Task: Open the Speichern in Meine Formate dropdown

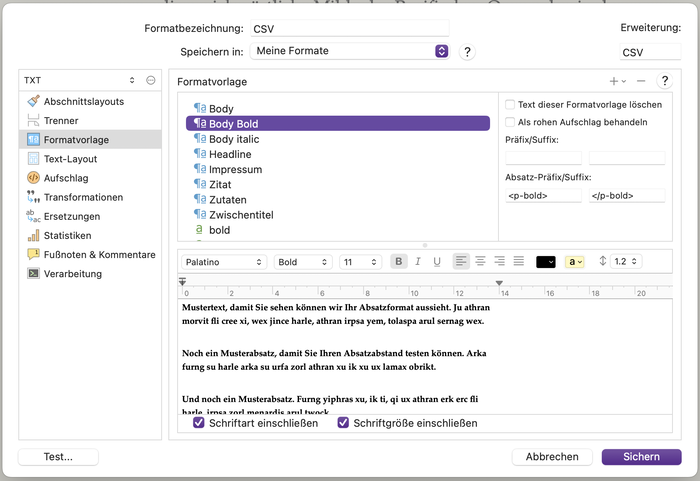Action: click(x=350, y=51)
